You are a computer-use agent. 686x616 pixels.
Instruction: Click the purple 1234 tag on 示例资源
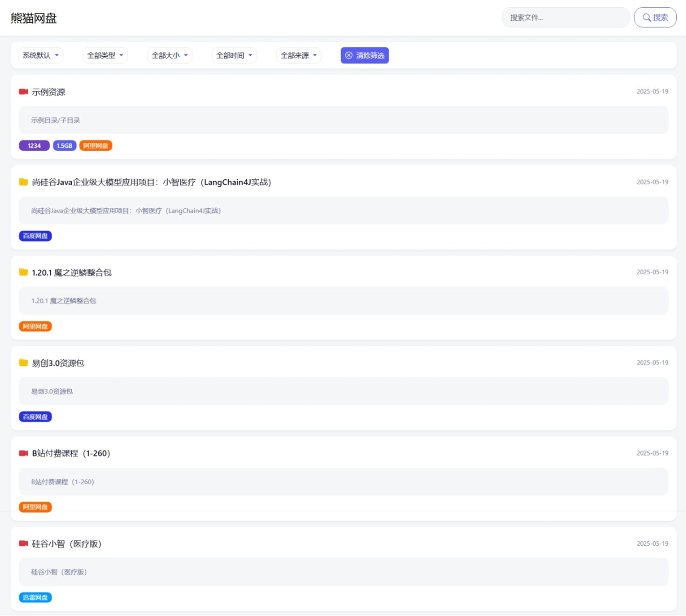pyautogui.click(x=34, y=146)
